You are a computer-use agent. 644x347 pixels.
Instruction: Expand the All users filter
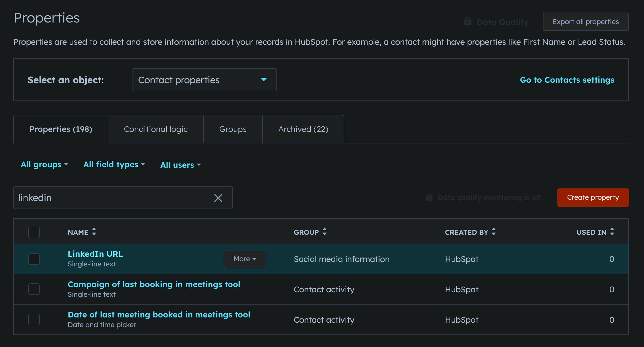[x=181, y=165]
